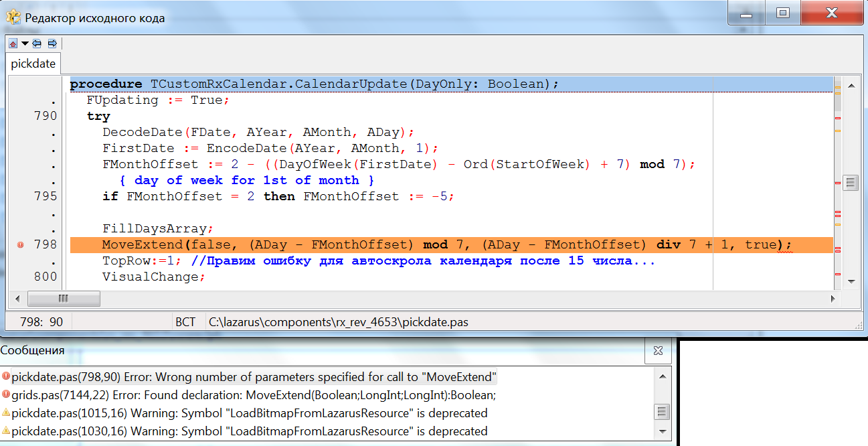Click the error icon beside the grids.pas message
868x446 pixels.
[x=5, y=395]
